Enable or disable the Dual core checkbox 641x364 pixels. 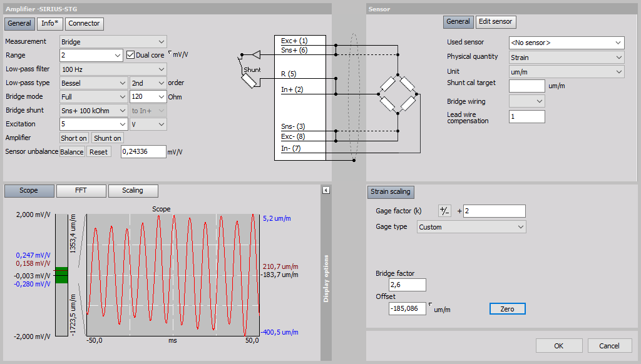(130, 55)
